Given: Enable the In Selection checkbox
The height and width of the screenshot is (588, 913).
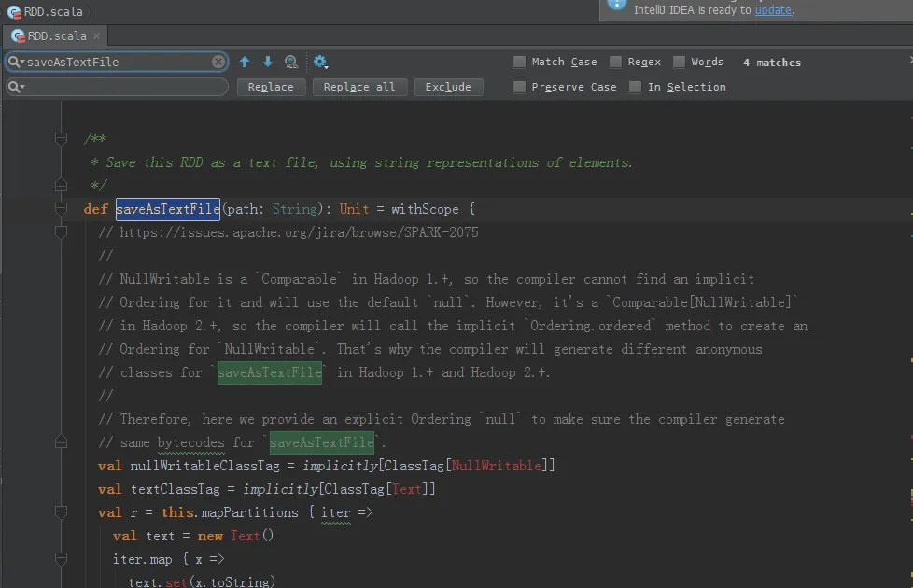Looking at the screenshot, I should click(x=635, y=87).
